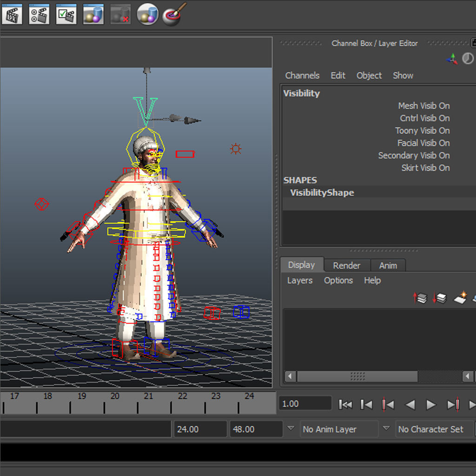
Task: Click the Visibility object name header
Action: [301, 93]
